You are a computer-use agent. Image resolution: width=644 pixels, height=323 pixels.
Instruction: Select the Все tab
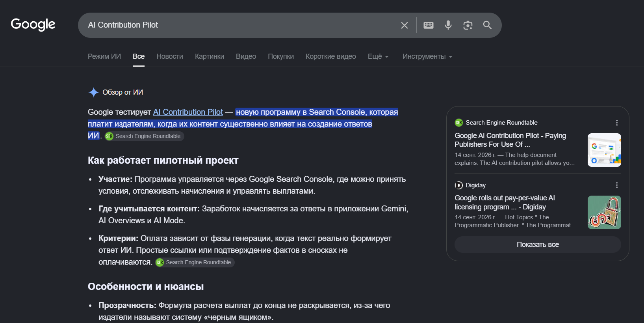pos(139,56)
